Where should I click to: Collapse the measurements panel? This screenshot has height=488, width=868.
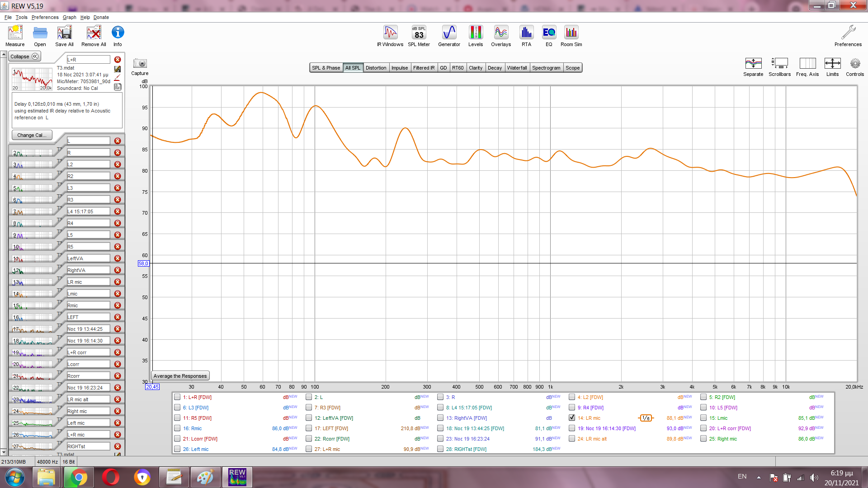coord(24,56)
